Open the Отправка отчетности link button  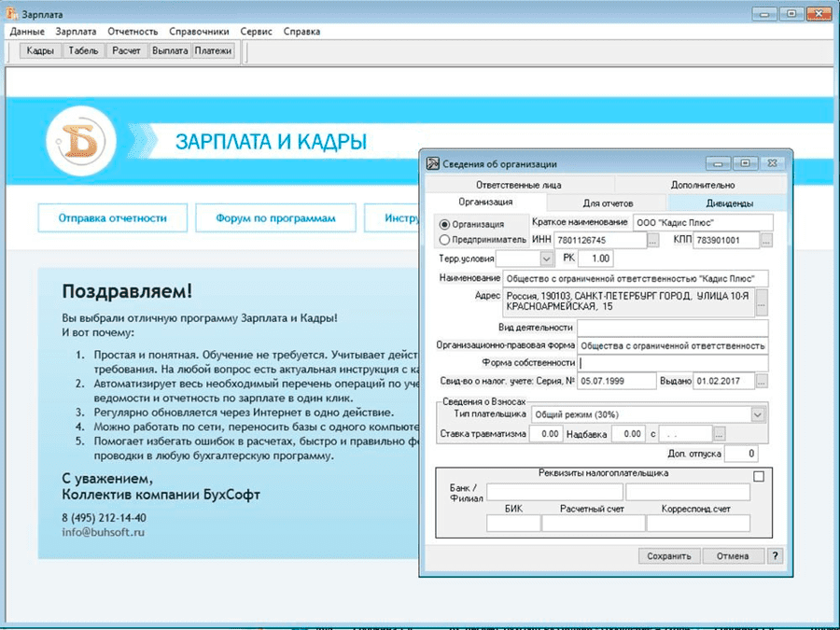point(113,218)
